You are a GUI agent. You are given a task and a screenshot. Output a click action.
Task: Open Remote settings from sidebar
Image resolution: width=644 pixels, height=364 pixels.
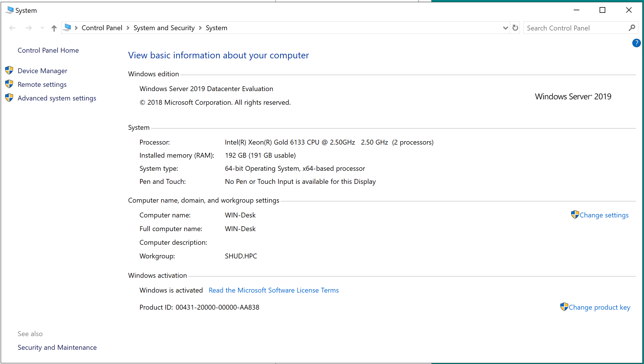[42, 84]
